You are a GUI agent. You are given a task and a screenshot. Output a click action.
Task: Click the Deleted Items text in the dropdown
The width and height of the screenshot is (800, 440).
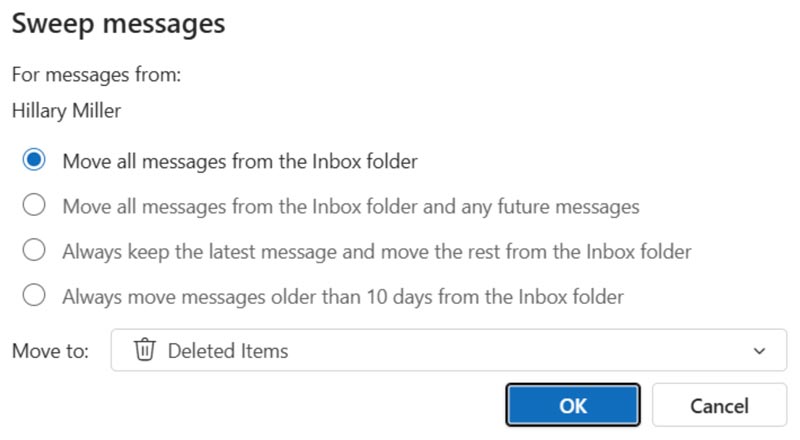pyautogui.click(x=228, y=351)
